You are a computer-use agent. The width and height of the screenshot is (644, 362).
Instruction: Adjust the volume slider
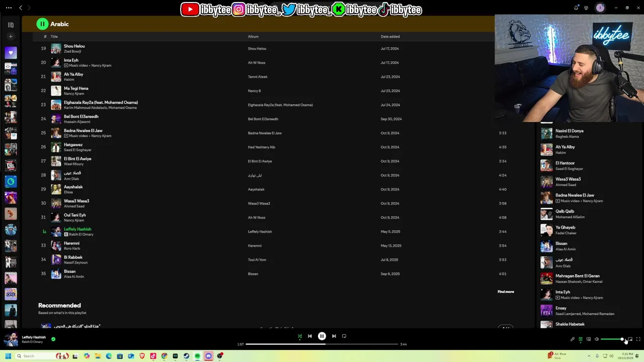tap(612, 339)
